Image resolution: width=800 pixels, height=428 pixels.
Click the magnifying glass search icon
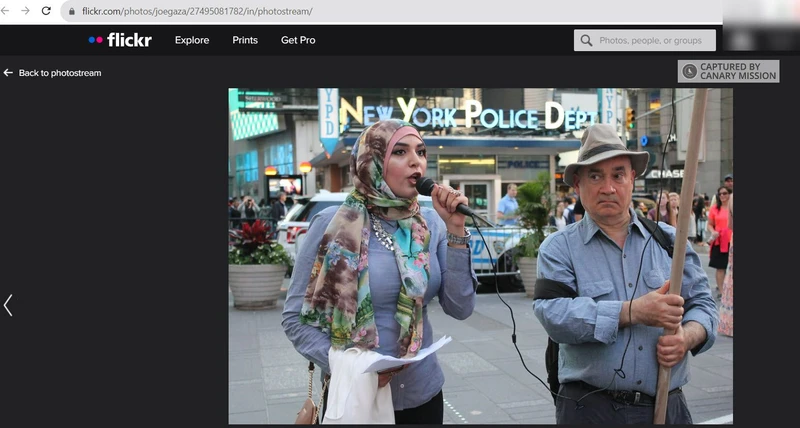586,41
